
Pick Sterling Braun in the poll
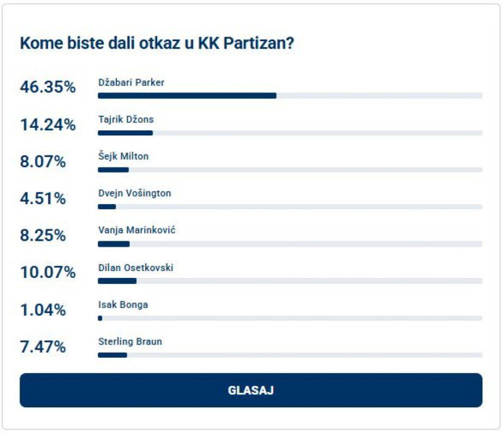(130, 342)
